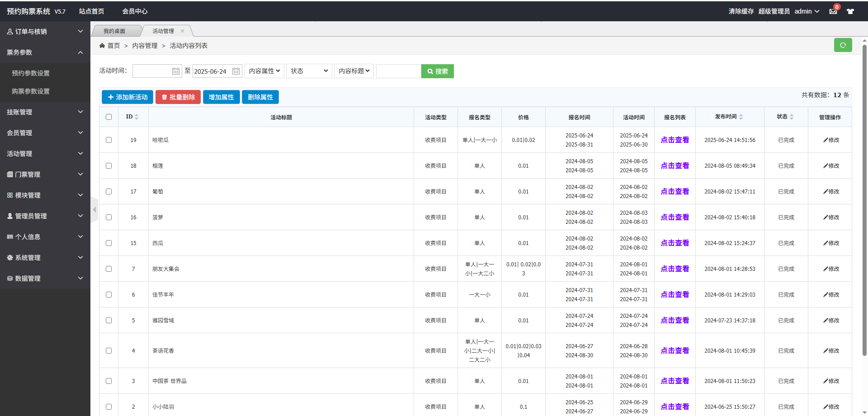Open the mail notifications icon
This screenshot has height=416, width=868.
pos(833,11)
